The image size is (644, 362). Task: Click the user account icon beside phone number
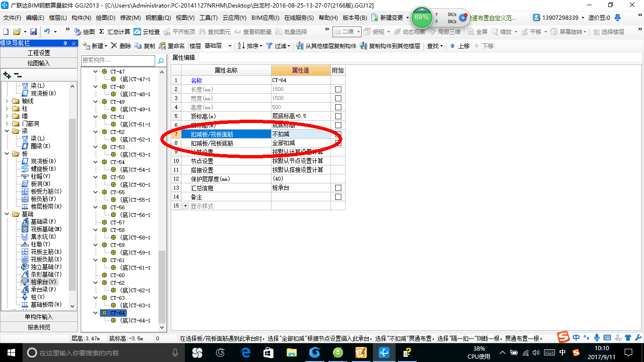537,17
